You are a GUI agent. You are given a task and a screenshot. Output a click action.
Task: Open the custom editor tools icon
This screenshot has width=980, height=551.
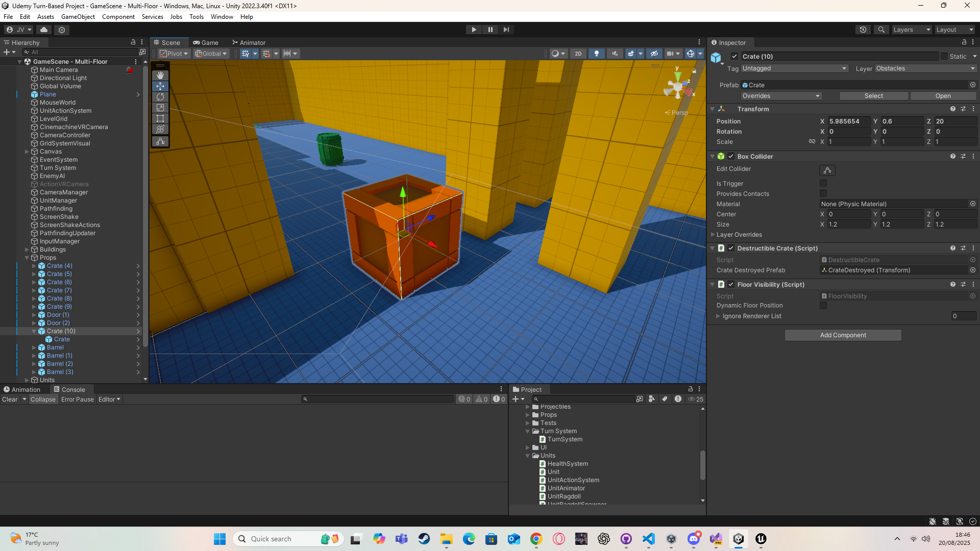click(x=160, y=141)
